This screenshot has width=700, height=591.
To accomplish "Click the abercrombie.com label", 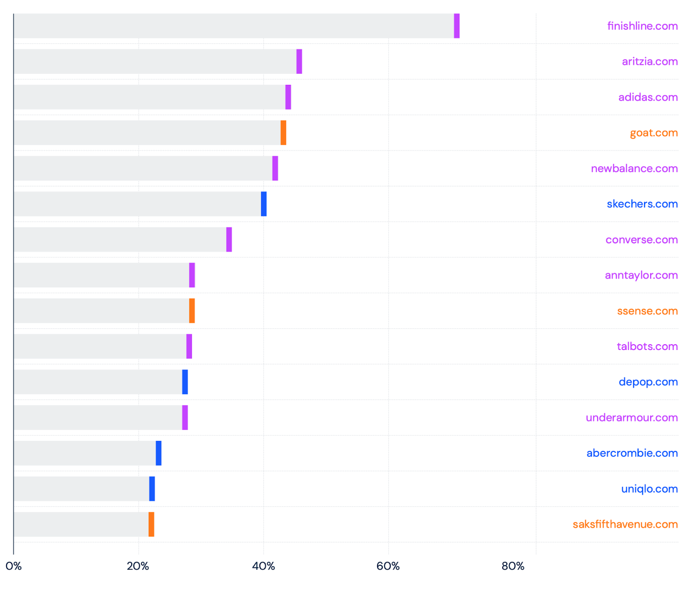I will coord(632,453).
